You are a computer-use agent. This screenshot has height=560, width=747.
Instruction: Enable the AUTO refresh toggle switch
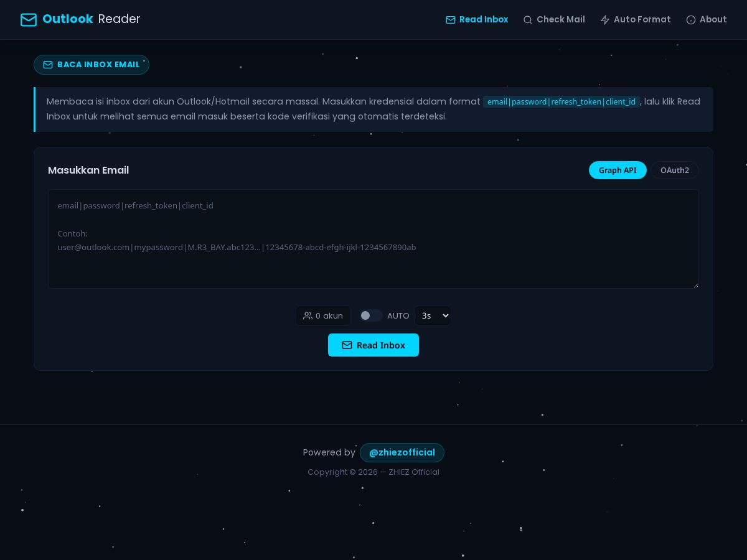pos(370,315)
